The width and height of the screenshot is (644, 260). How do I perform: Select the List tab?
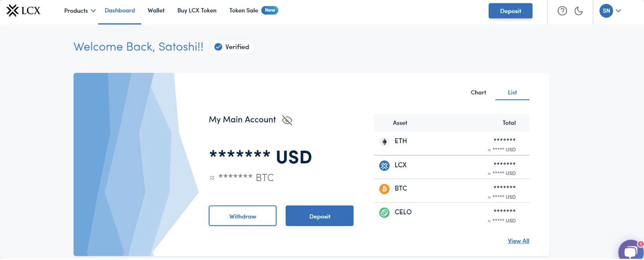512,92
